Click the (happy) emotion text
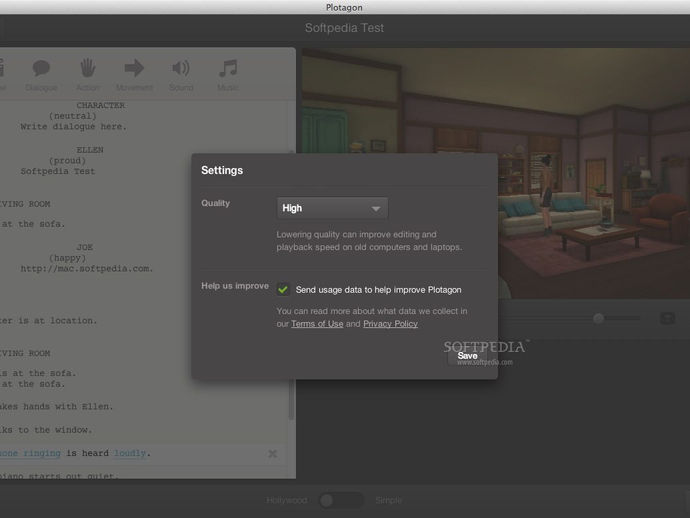The width and height of the screenshot is (690, 518). pos(67,258)
